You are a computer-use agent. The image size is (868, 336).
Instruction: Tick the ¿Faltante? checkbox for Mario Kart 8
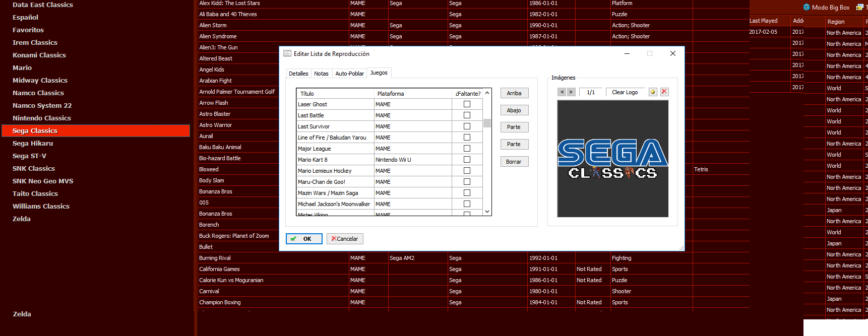467,160
